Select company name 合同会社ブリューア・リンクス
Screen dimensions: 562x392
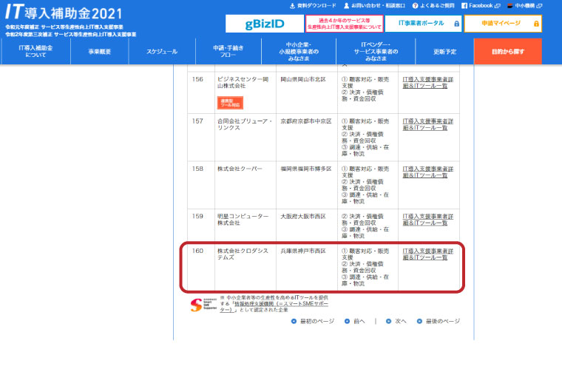coord(245,124)
